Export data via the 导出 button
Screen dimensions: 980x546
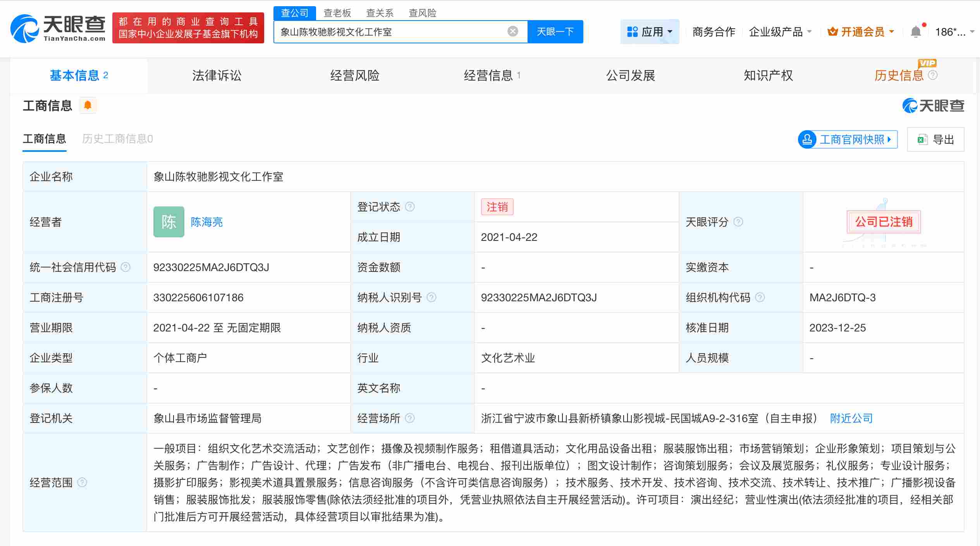point(937,139)
